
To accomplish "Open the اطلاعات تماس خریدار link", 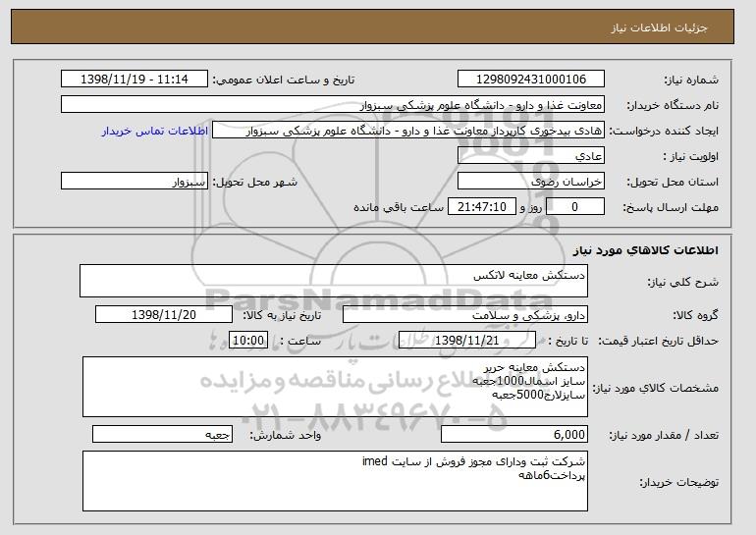I will tap(155, 131).
